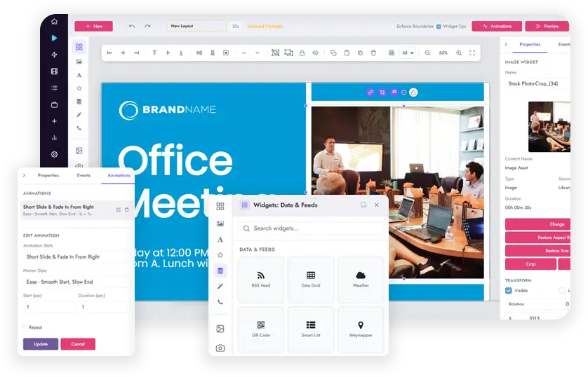Click the Change button in properties
This screenshot has width=588, height=377.
click(x=537, y=224)
